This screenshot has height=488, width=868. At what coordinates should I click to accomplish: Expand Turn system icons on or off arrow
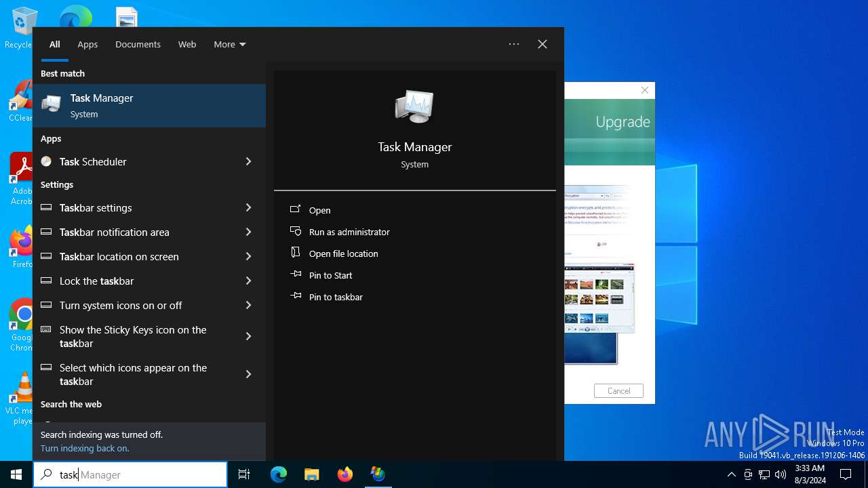point(248,305)
